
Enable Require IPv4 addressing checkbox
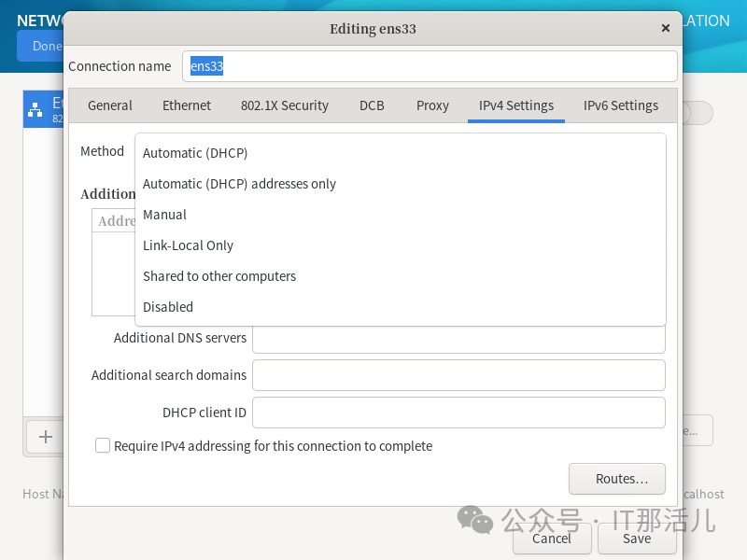(x=103, y=446)
